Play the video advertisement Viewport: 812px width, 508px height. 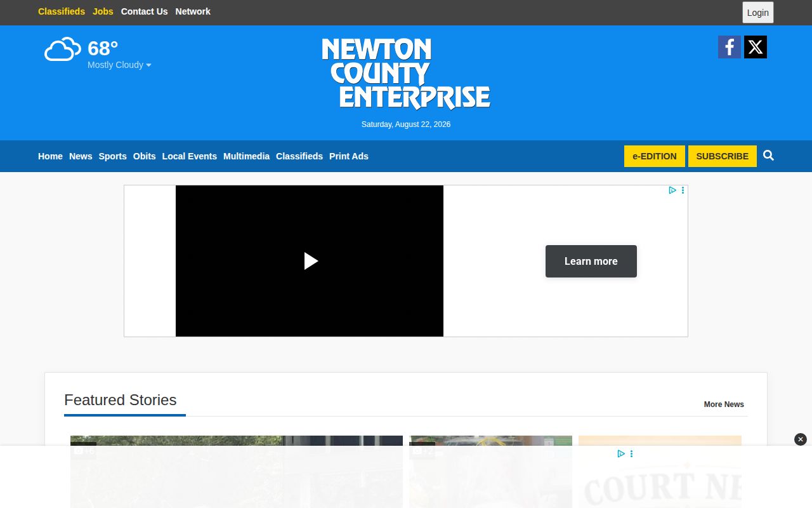pos(310,261)
